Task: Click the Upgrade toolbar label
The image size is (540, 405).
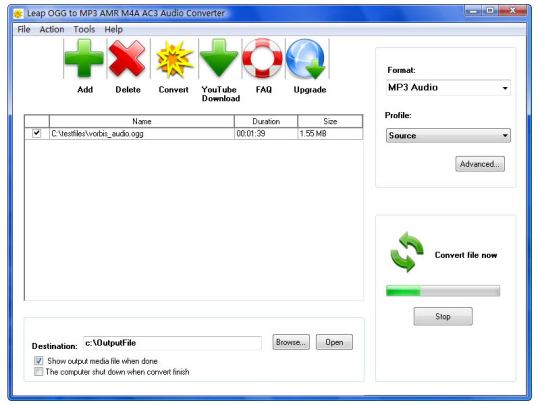Action: (310, 90)
